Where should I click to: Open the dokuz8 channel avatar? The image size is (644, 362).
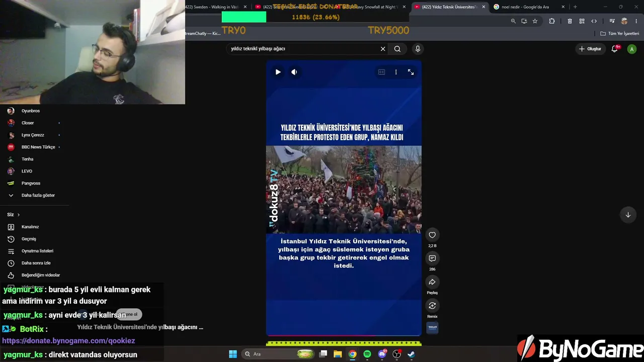432,328
